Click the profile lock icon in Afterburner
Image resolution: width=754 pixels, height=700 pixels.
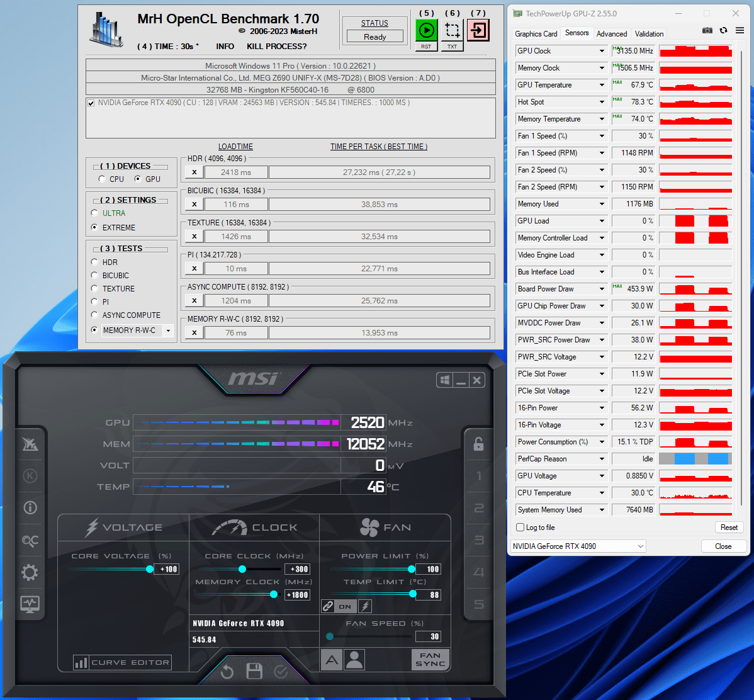478,444
